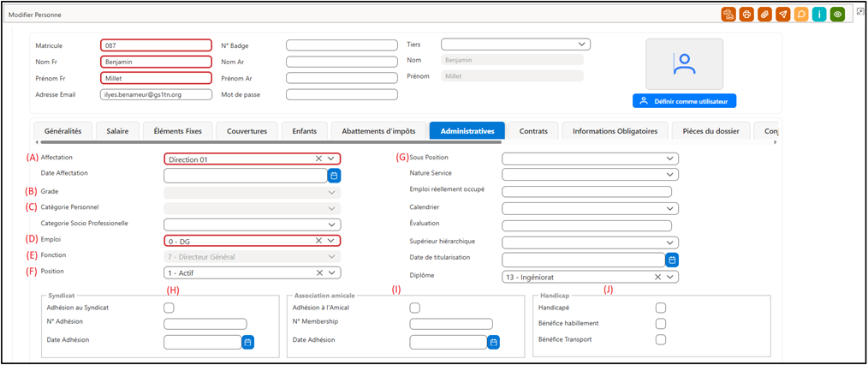Click the green eye view icon
868x365 pixels.
[x=837, y=15]
